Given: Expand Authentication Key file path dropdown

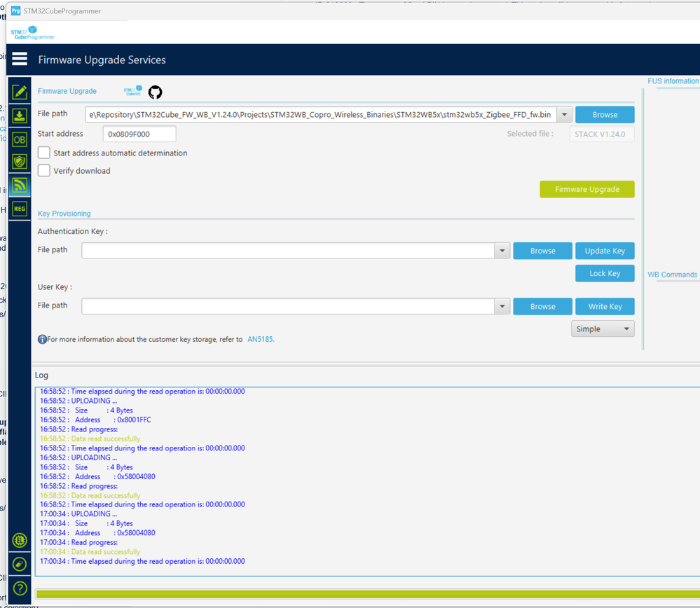Looking at the screenshot, I should tap(502, 251).
